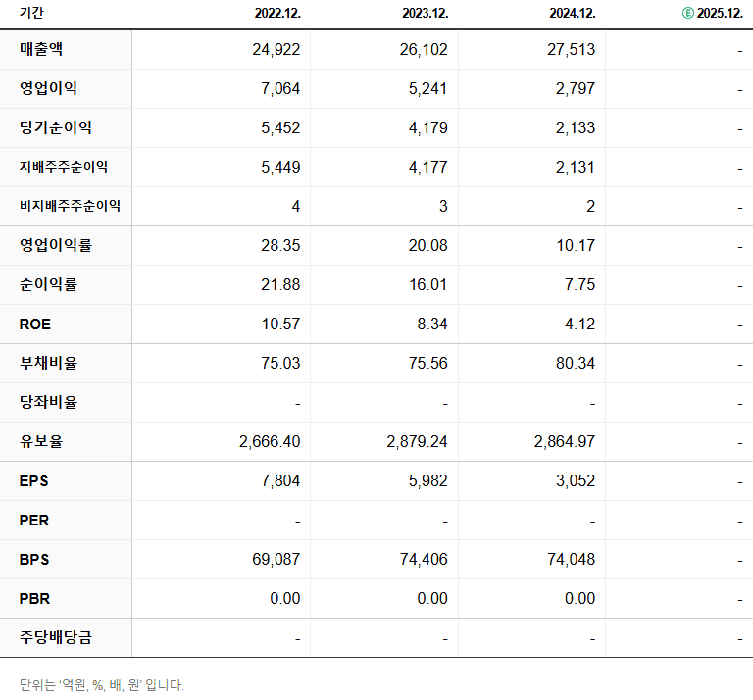This screenshot has height=700, width=753.
Task: Select reserve ratio value 2,864.97
Action: [x=565, y=442]
